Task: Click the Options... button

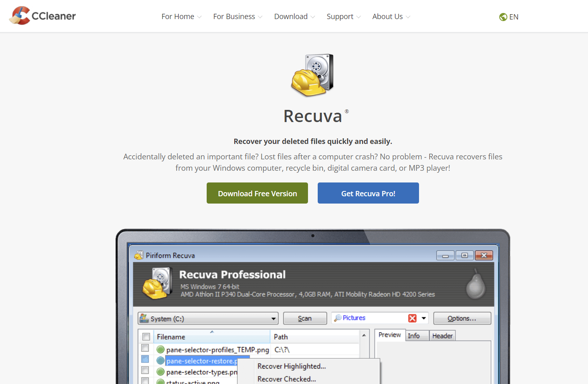Action: coord(462,319)
